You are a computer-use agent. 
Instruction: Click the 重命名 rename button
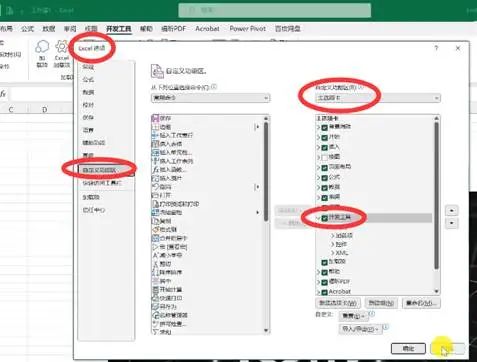coord(421,303)
